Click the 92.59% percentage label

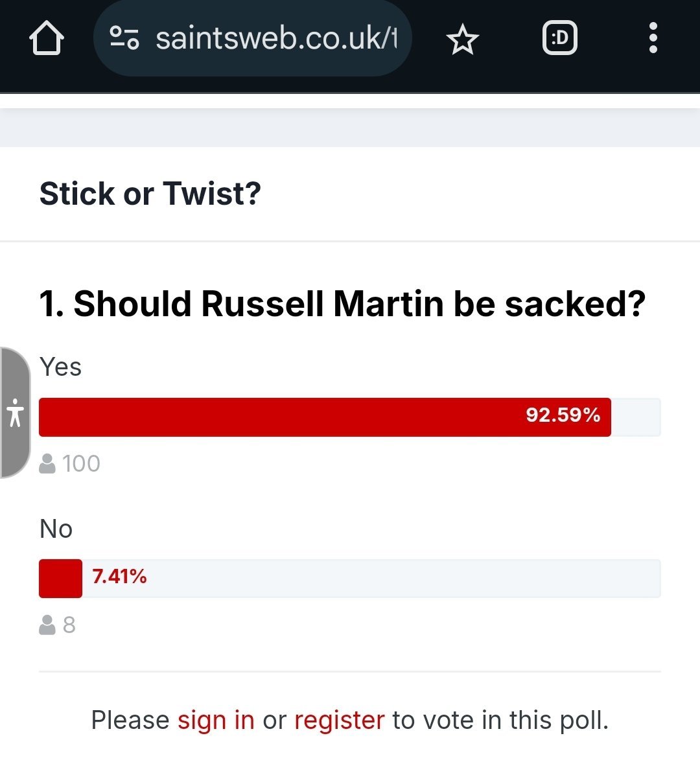[x=563, y=415]
